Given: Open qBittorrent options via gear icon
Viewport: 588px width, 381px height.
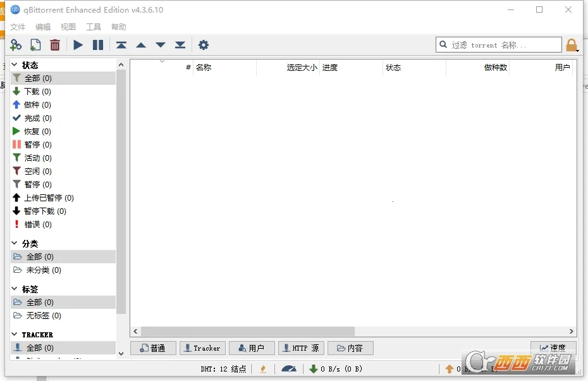Looking at the screenshot, I should pyautogui.click(x=203, y=44).
